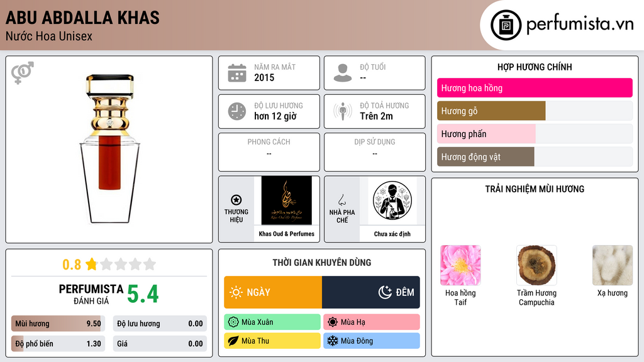Click the Perfumista Đánh Giá label
644x362 pixels.
91,294
